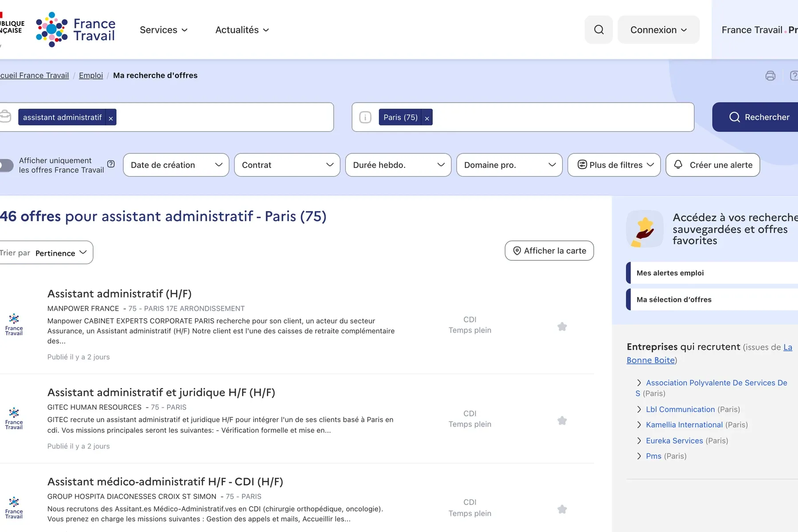This screenshot has width=798, height=532.
Task: Toggle show only France Travail offers
Action: coord(6,165)
